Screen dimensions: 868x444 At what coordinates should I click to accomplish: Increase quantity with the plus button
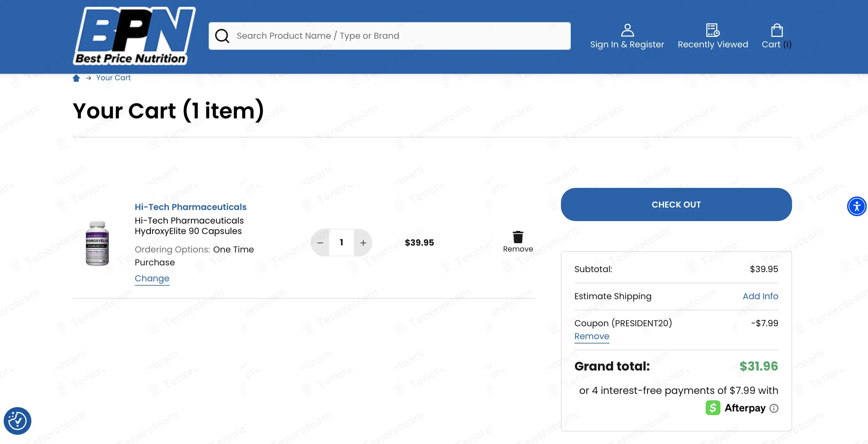coord(363,242)
